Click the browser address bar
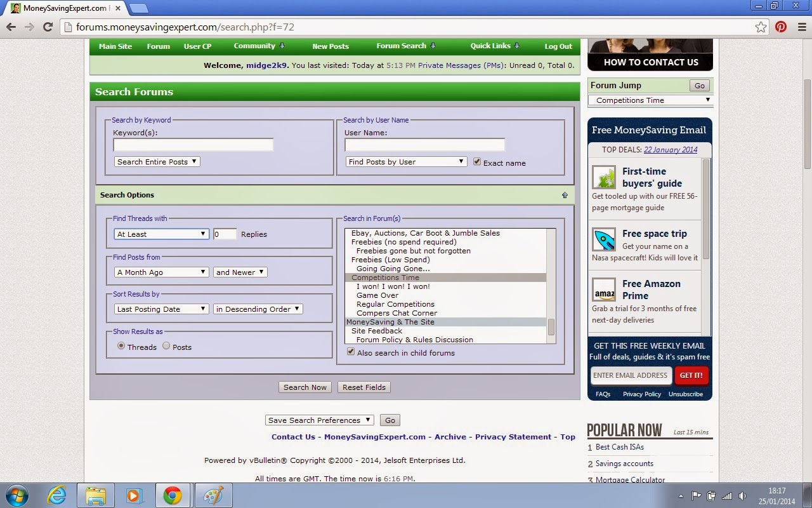The height and width of the screenshot is (508, 812). point(415,27)
